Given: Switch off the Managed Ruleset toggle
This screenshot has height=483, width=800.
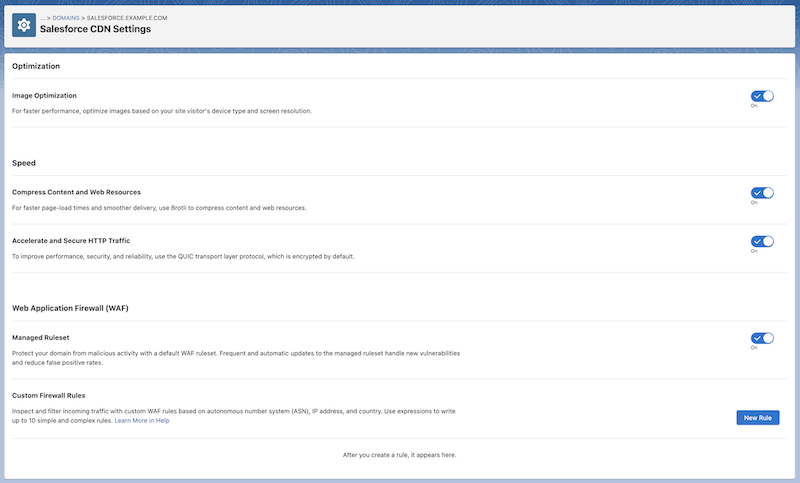Looking at the screenshot, I should coord(762,338).
